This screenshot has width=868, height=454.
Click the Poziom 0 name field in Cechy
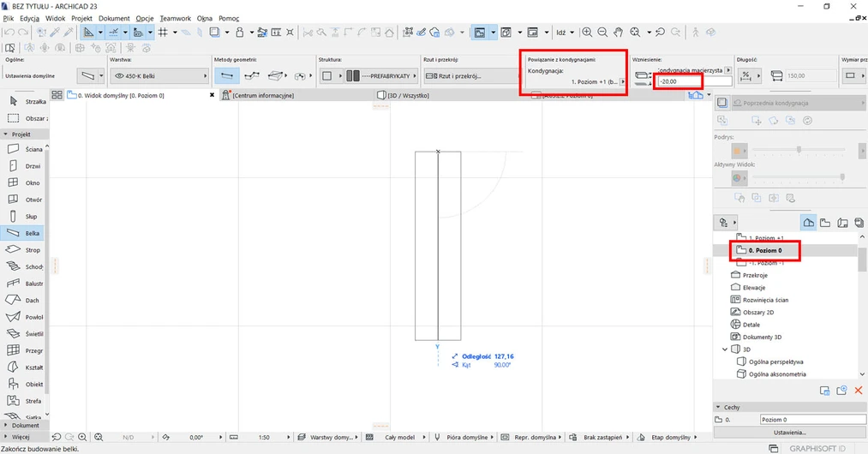click(x=812, y=420)
